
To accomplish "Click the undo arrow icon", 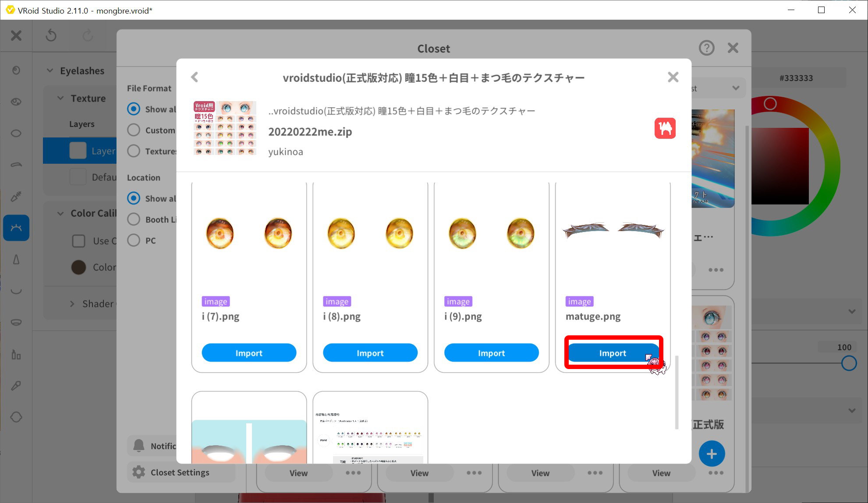I will click(51, 35).
